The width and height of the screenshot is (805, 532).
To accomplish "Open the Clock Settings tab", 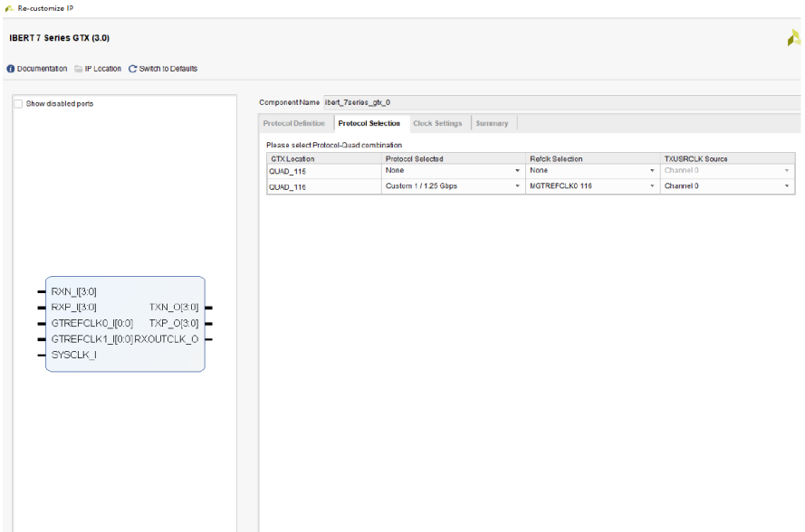I will (x=437, y=124).
